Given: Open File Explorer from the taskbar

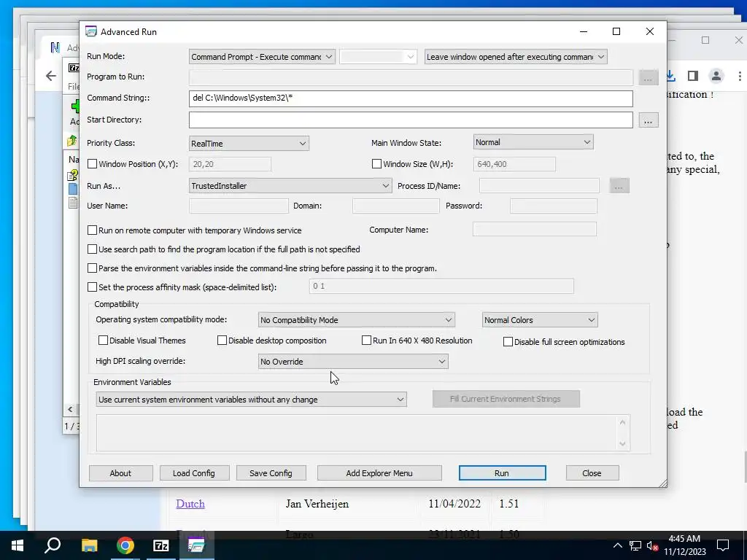Looking at the screenshot, I should click(x=89, y=545).
